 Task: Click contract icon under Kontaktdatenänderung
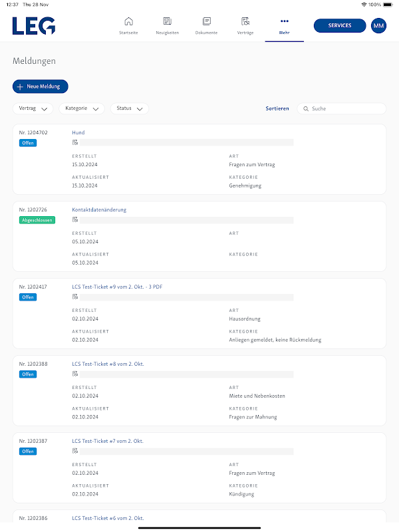point(75,219)
